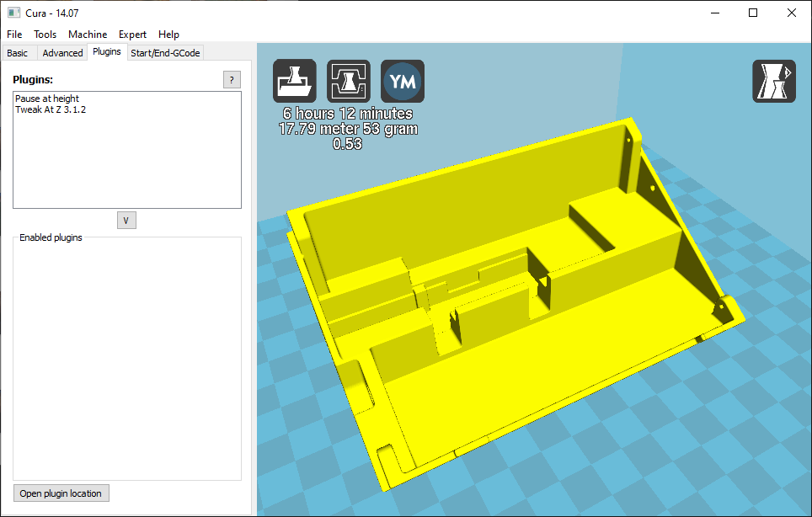Click Open plugin location button
The image size is (812, 517).
(61, 493)
